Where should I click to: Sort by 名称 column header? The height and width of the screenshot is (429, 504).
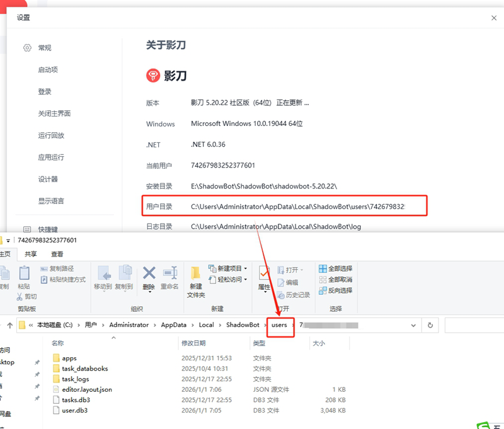(57, 343)
